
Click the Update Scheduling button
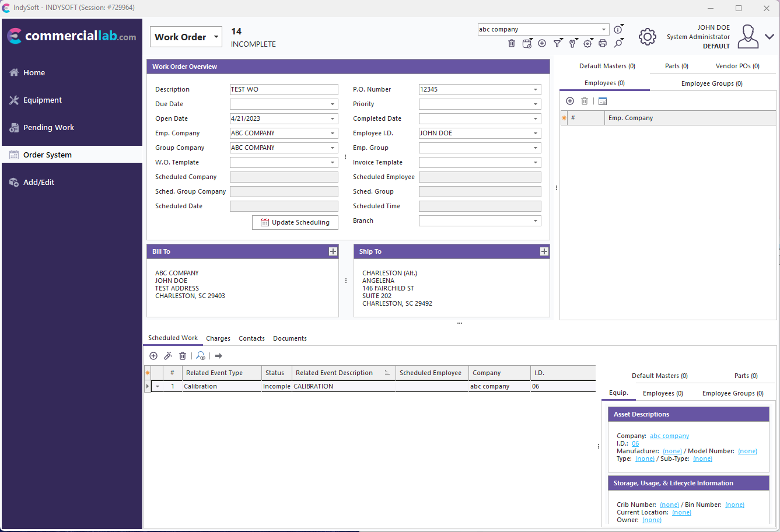pos(295,222)
